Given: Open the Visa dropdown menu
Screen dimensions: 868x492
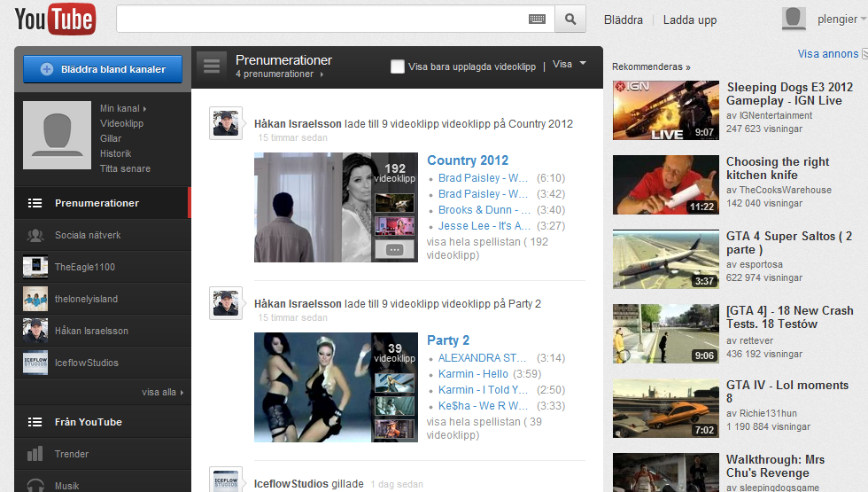Looking at the screenshot, I should 569,64.
